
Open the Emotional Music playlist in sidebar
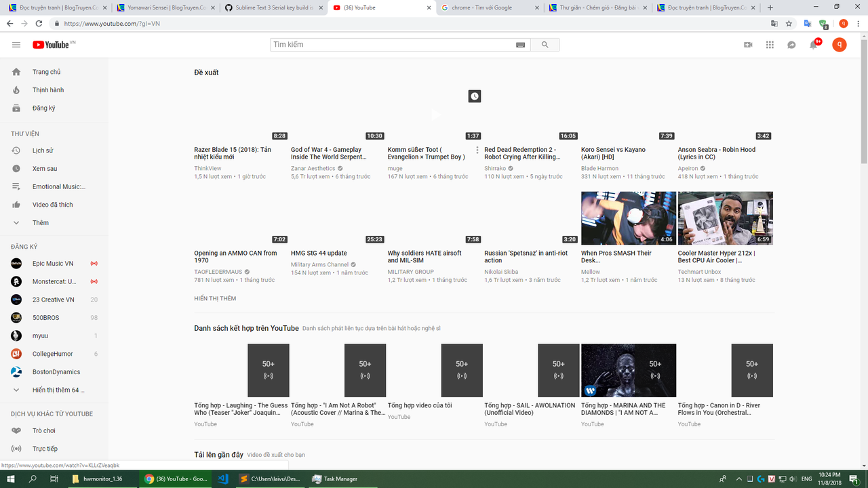54,186
